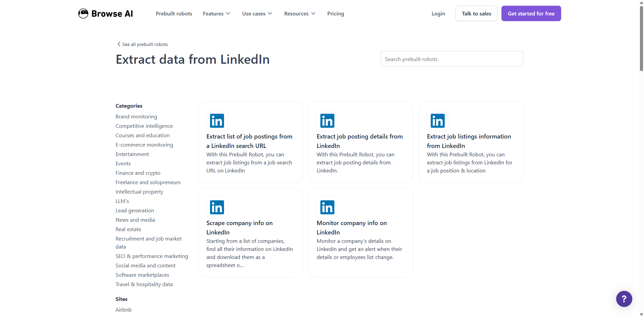Screen dimensions: 644x317
Task: Open the Airbnb site filter link
Action: [x=123, y=310]
